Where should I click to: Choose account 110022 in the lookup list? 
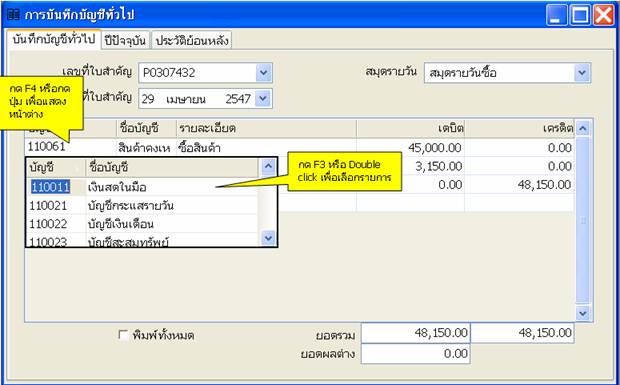click(x=56, y=224)
